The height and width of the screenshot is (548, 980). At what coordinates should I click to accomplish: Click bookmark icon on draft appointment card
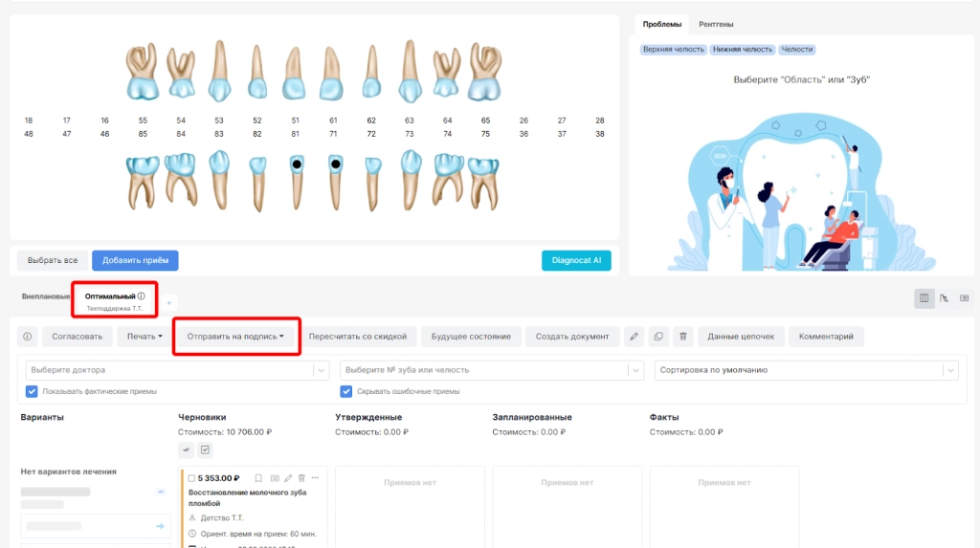[258, 477]
